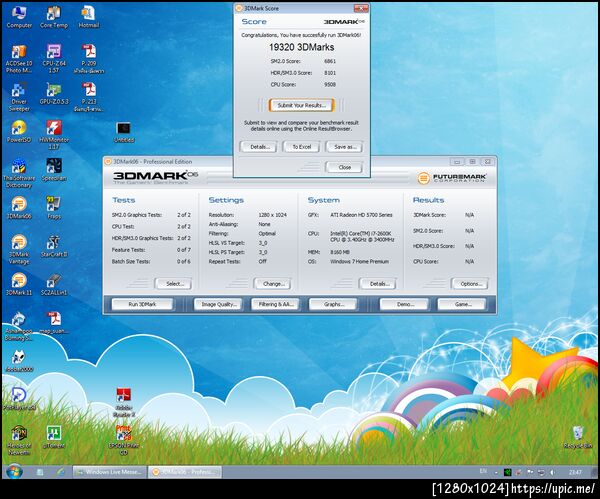Select the PotPlayer x64 desktop icon
Screen dimensions: 600x499
tap(19, 399)
